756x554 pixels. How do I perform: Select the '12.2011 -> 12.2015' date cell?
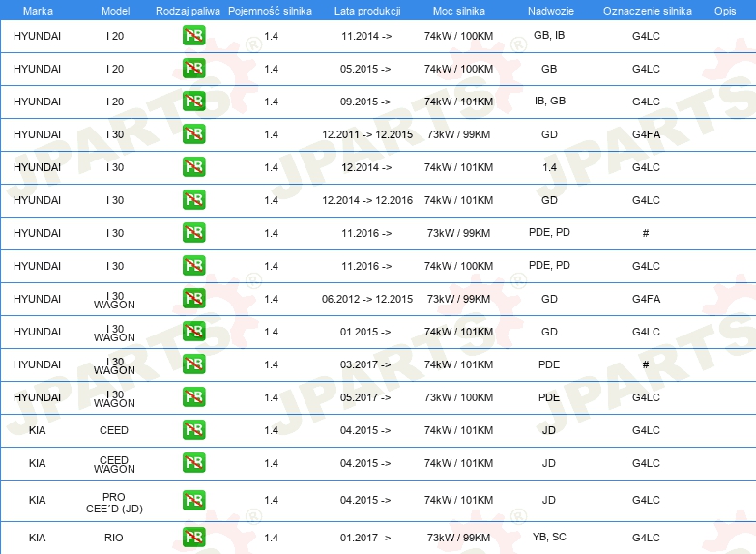click(367, 134)
